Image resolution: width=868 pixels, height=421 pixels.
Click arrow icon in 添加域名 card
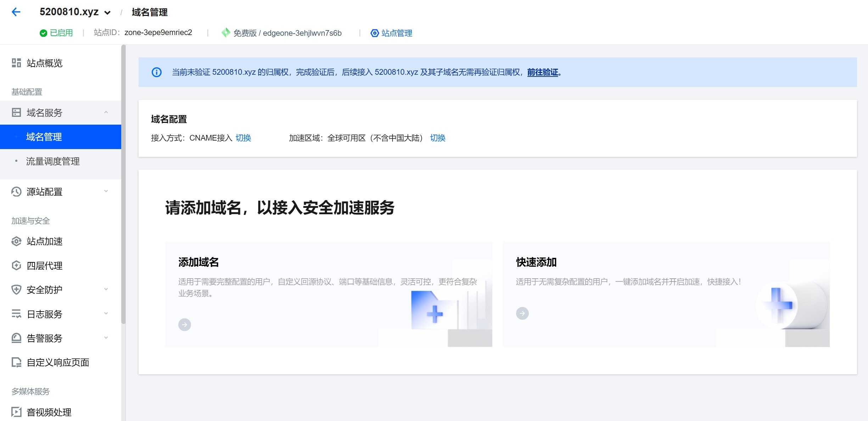point(184,324)
